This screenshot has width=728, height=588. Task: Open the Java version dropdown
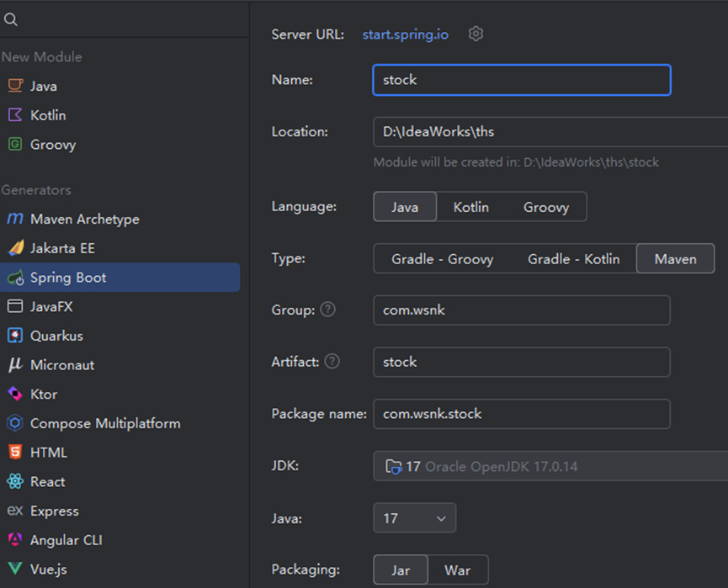tap(414, 518)
